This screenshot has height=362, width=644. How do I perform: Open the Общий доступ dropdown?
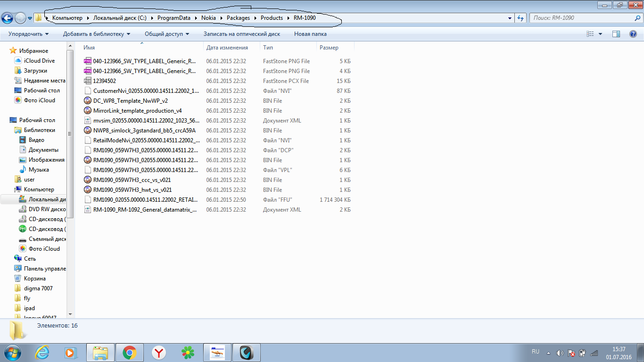[166, 34]
